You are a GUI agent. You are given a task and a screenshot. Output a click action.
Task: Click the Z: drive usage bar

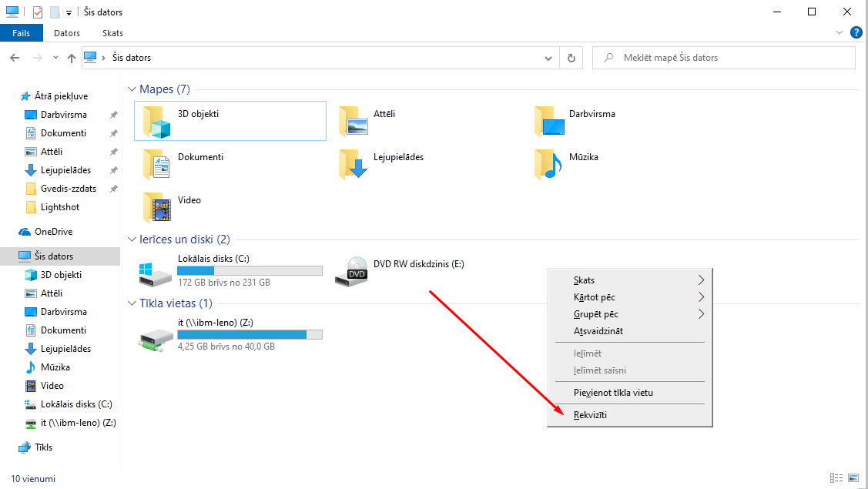coord(250,334)
